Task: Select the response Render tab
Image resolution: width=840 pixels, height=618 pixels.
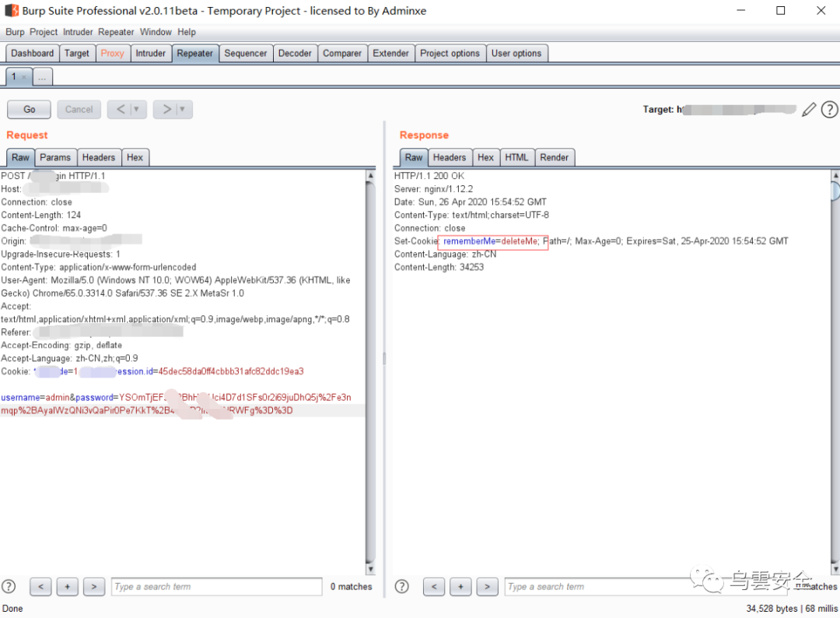Action: tap(554, 157)
